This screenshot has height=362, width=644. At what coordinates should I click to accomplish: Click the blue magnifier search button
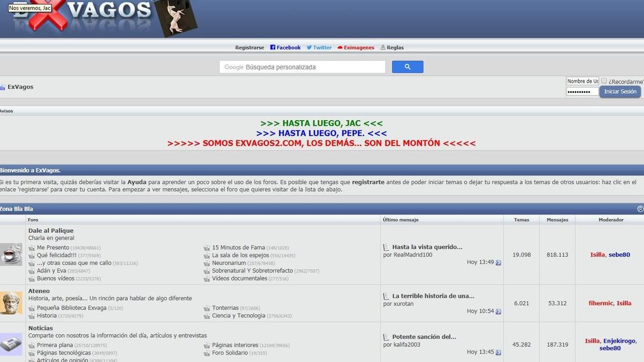point(407,67)
